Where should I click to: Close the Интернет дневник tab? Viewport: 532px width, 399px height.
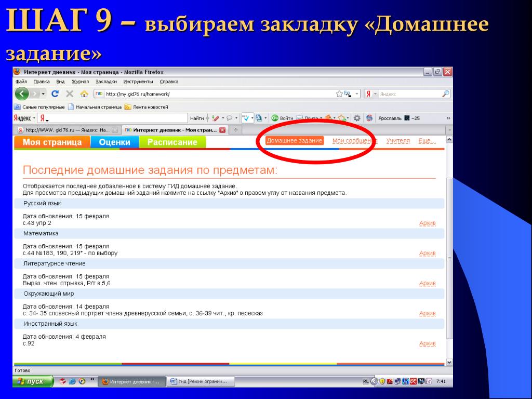pyautogui.click(x=222, y=130)
